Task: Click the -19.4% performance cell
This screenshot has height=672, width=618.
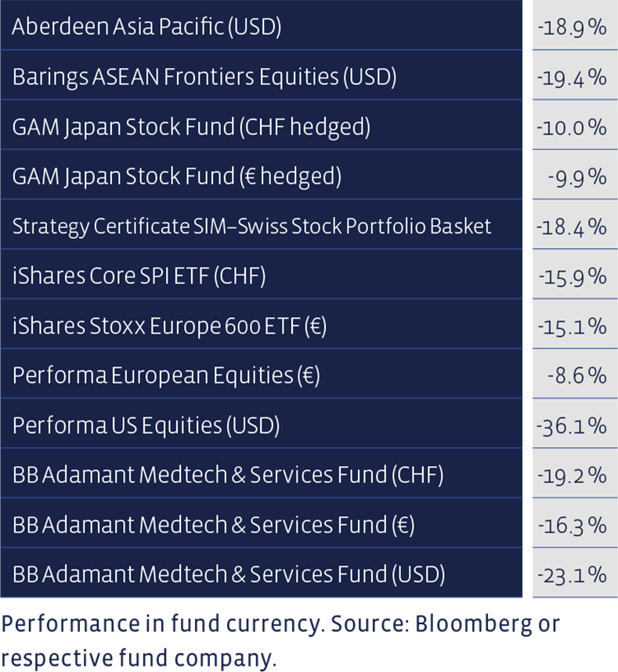Action: (x=575, y=75)
